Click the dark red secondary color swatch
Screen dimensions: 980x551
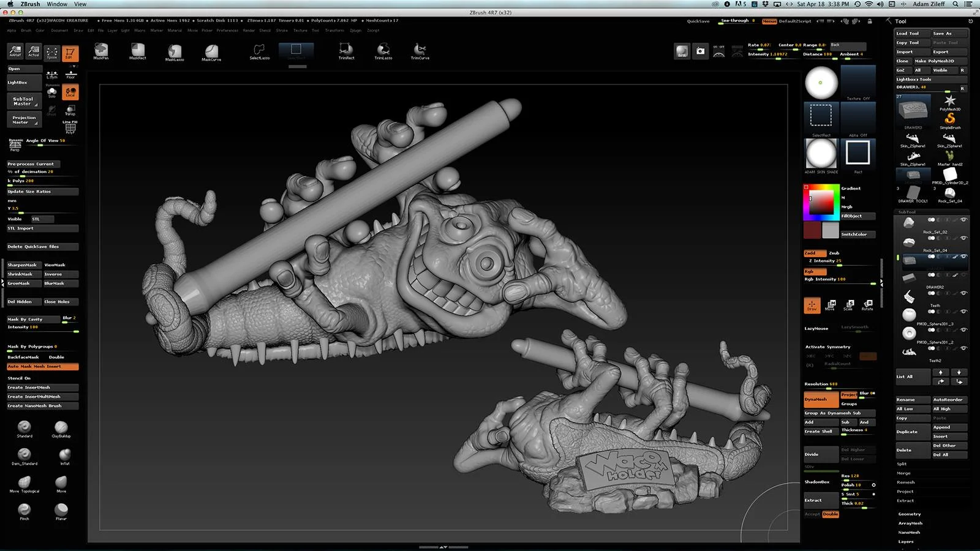tap(812, 230)
